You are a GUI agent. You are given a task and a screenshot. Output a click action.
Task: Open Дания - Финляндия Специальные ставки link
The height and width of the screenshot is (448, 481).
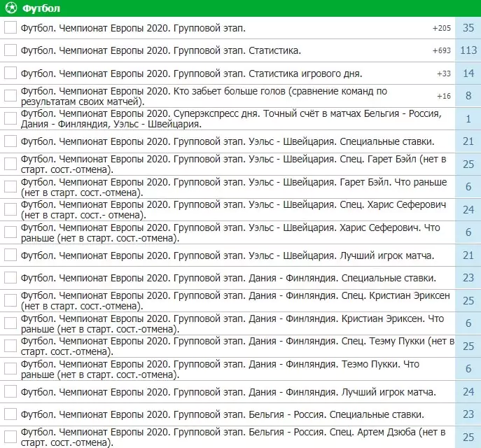coord(228,278)
